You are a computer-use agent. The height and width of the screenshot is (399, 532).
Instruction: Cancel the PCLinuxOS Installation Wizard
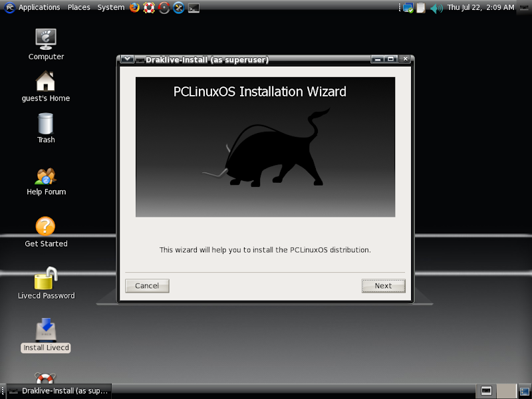point(146,285)
